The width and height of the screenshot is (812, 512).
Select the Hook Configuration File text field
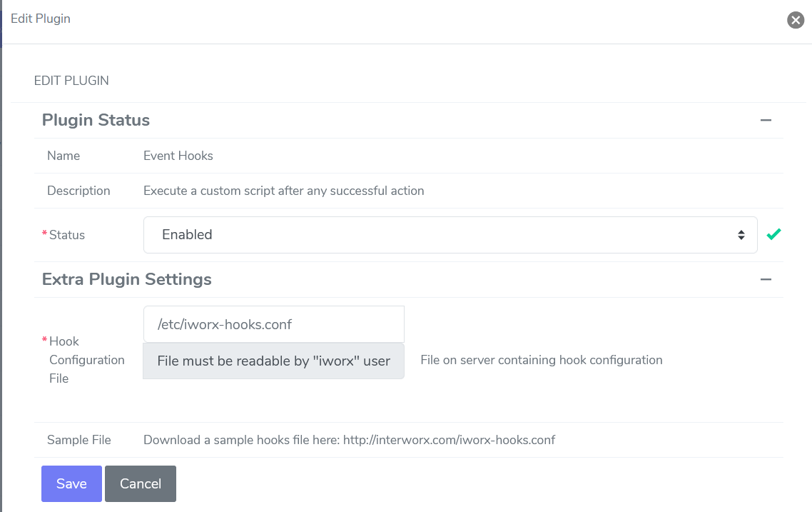(273, 323)
